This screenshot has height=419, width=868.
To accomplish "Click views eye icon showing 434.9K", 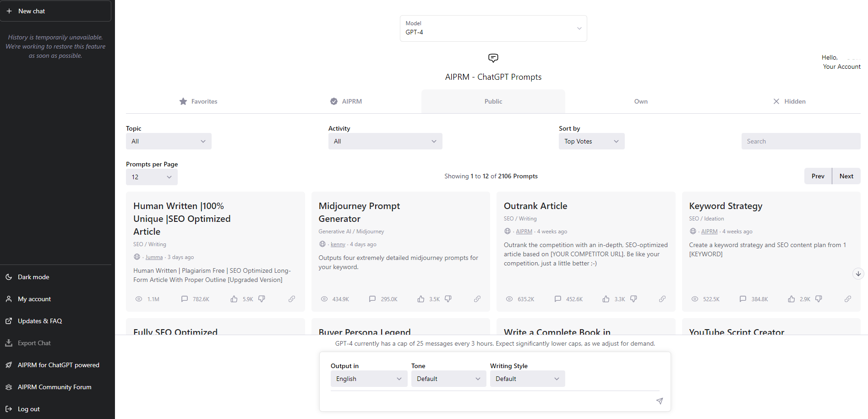I will pos(324,299).
